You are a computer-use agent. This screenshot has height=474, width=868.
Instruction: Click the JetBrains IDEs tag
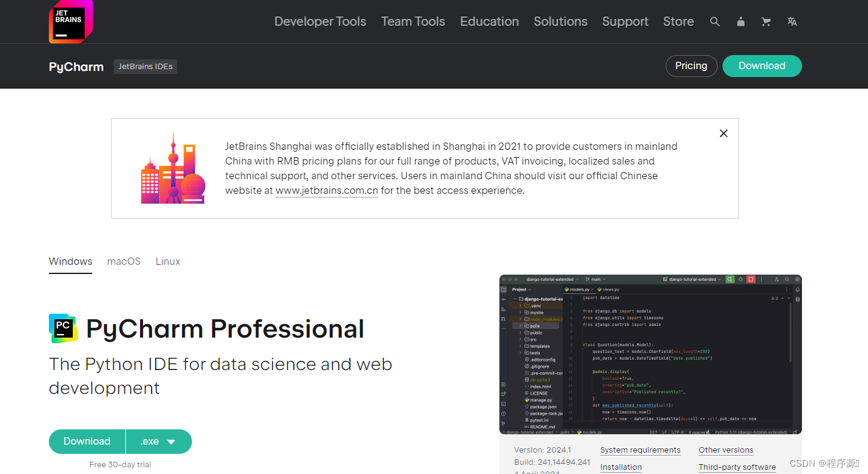point(145,67)
